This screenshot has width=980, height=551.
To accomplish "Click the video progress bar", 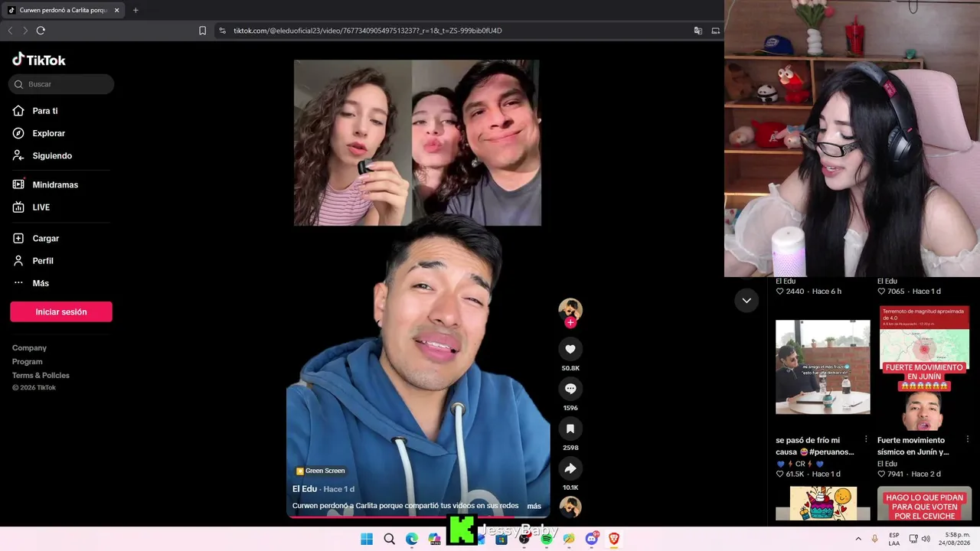I will tap(418, 517).
